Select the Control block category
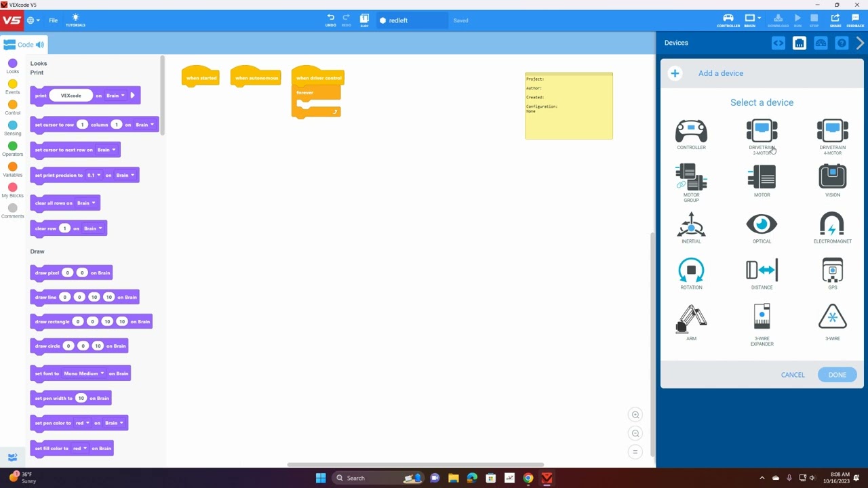This screenshot has width=868, height=488. 12,108
